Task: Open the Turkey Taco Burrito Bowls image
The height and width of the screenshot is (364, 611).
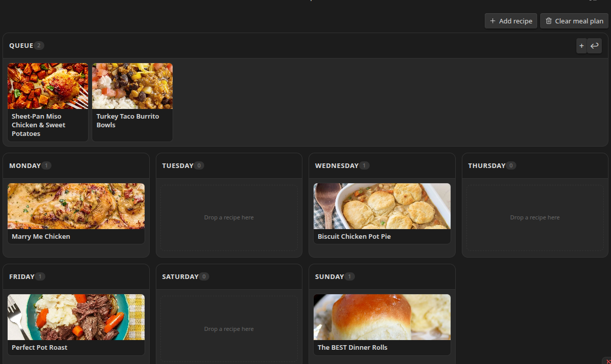Action: point(132,86)
